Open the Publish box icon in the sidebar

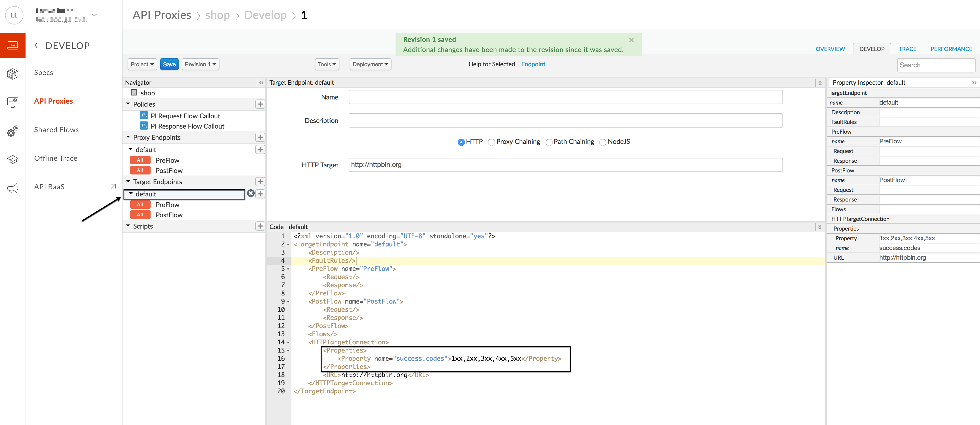(13, 74)
